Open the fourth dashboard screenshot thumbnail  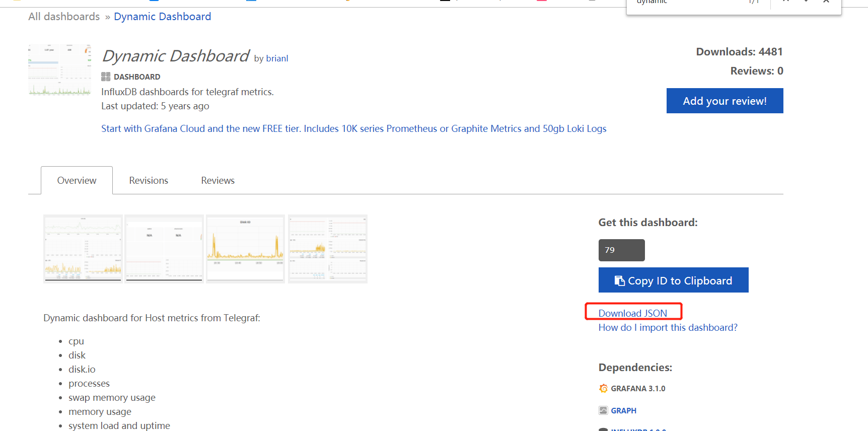(x=328, y=249)
